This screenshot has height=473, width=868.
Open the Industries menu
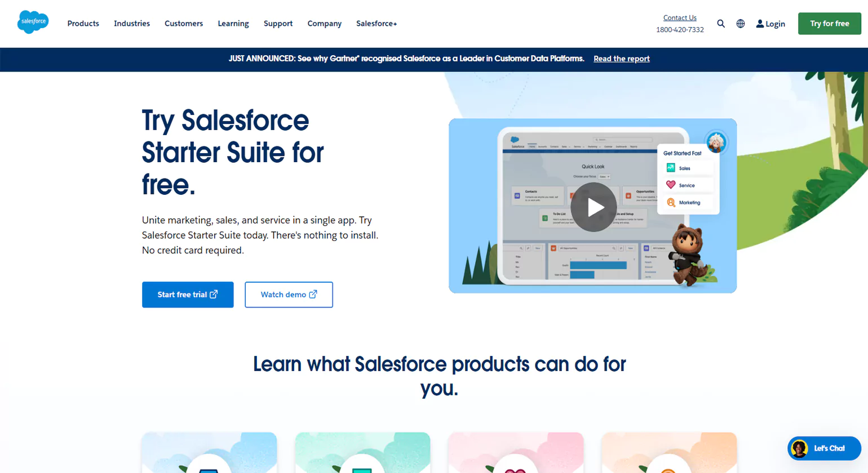click(131, 24)
